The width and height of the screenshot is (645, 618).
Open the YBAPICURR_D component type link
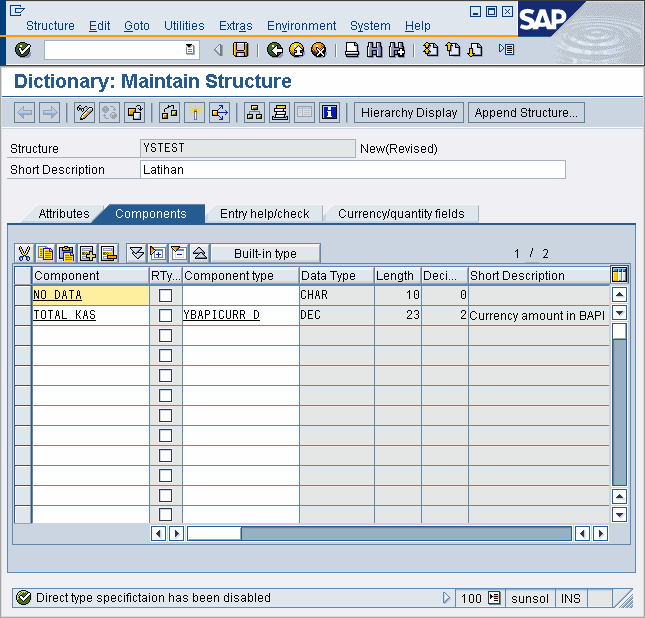(x=221, y=315)
